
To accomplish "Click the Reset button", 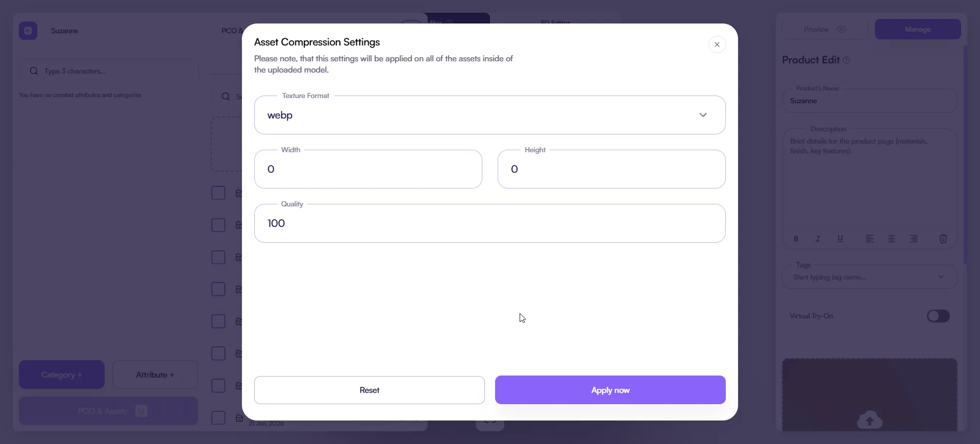I will tap(369, 390).
